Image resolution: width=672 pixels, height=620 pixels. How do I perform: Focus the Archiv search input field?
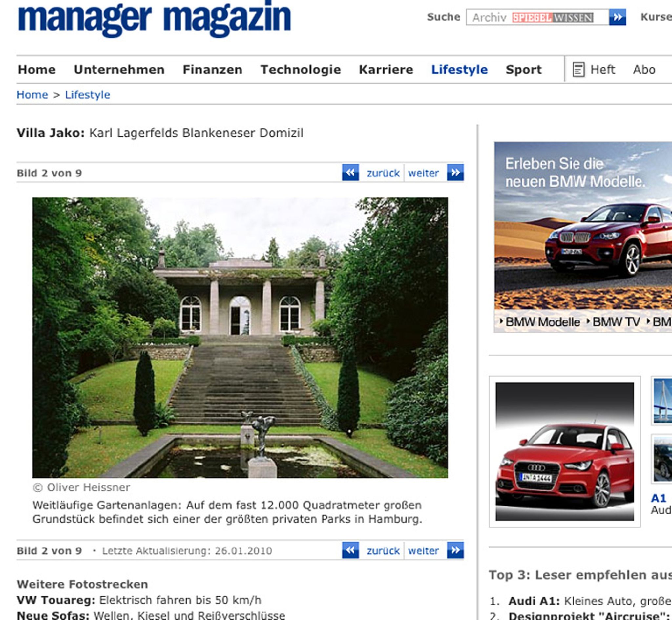[537, 17]
